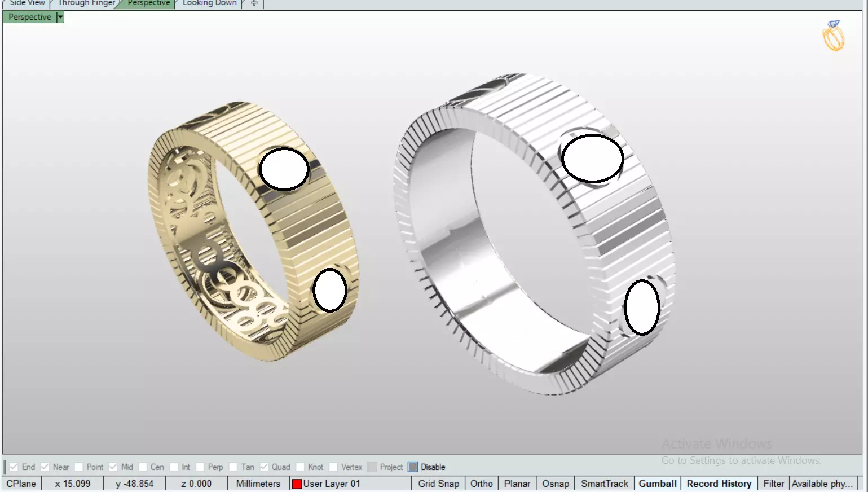Enable the Knot osnap checkbox
The height and width of the screenshot is (492, 868).
coord(300,467)
